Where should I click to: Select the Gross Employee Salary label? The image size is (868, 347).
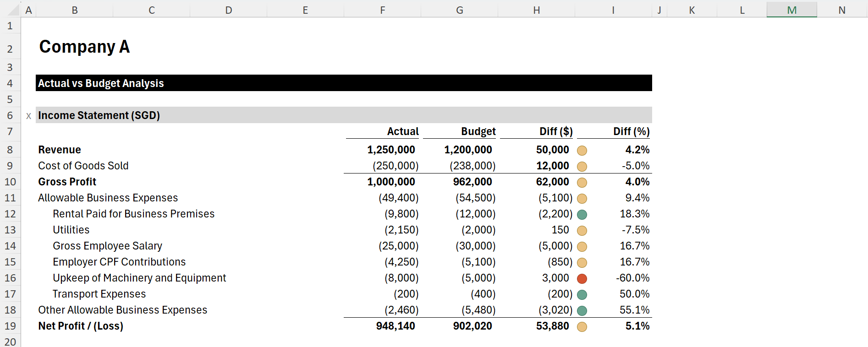coord(107,246)
